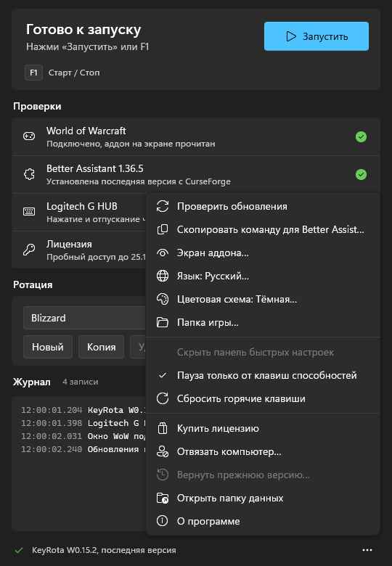Choose Папка игры… menu entry
The width and height of the screenshot is (392, 566).
pos(263,322)
